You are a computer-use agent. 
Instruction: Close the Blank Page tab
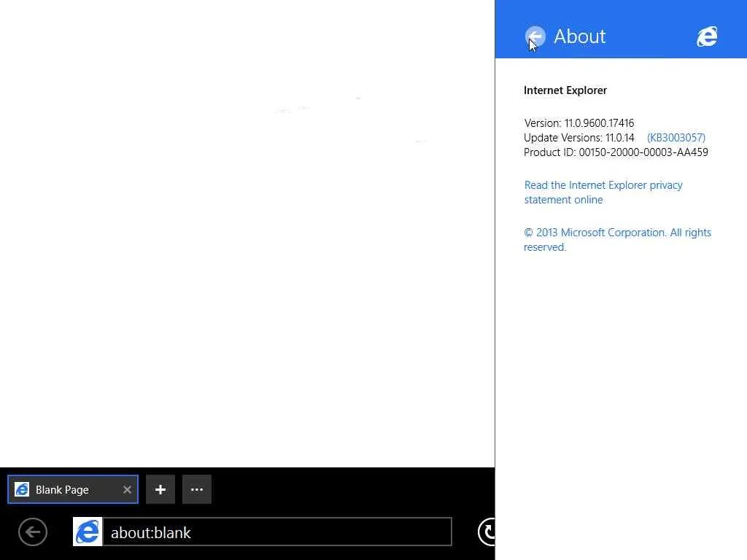click(127, 489)
